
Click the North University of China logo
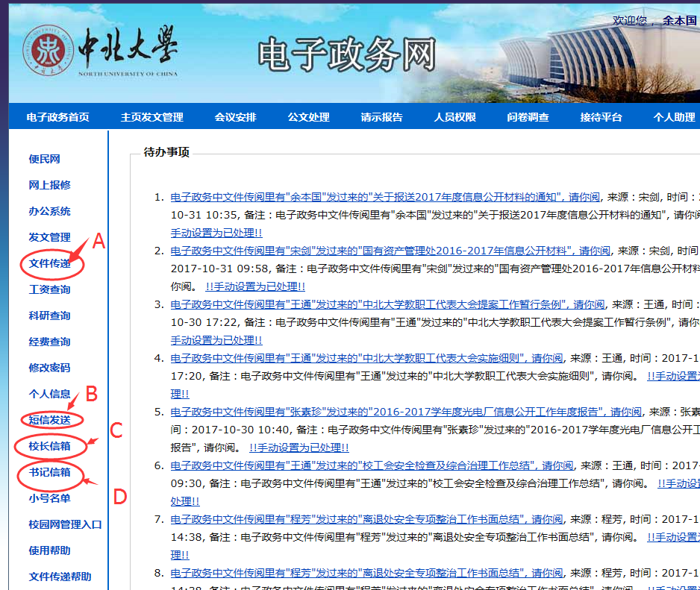(x=99, y=51)
